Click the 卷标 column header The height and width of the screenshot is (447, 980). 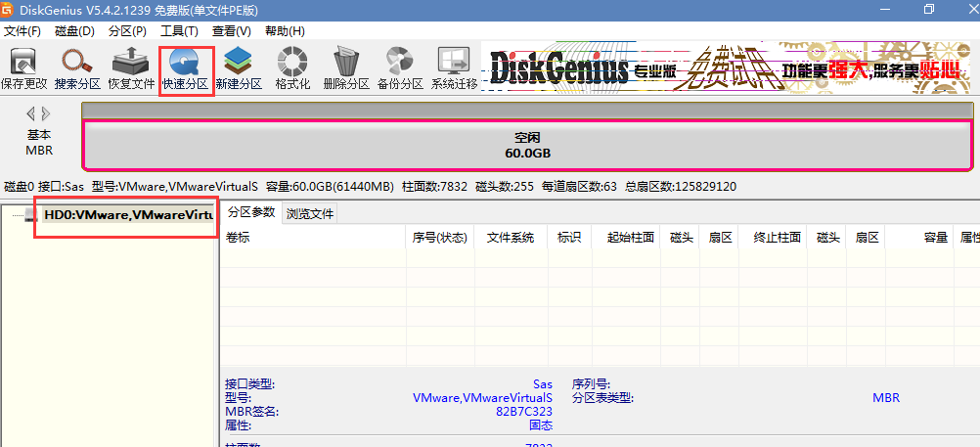click(x=313, y=238)
